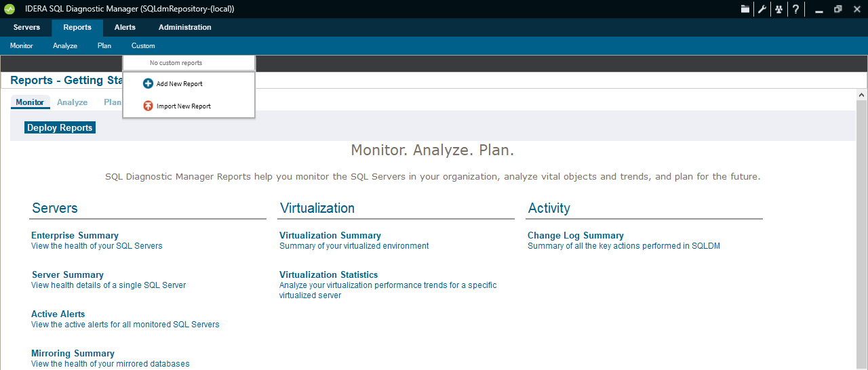Click the blue plus Add New Report icon
Image resolution: width=868 pixels, height=370 pixels.
pyautogui.click(x=148, y=84)
